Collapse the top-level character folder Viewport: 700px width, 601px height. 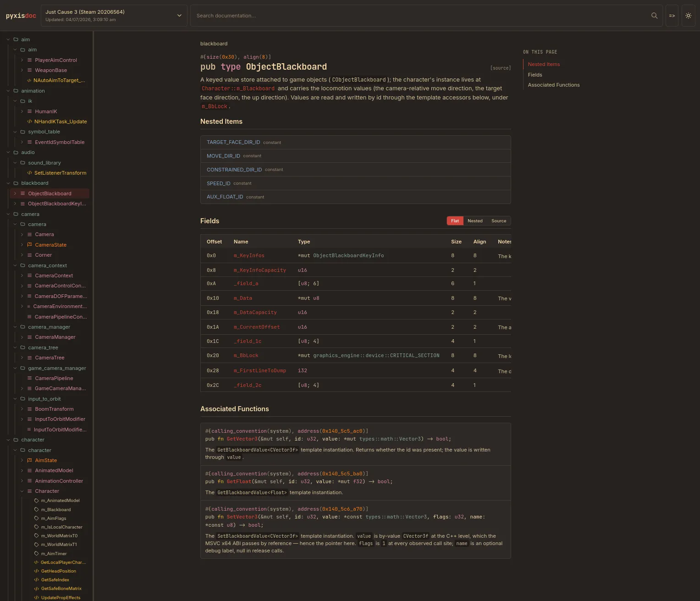(x=8, y=440)
